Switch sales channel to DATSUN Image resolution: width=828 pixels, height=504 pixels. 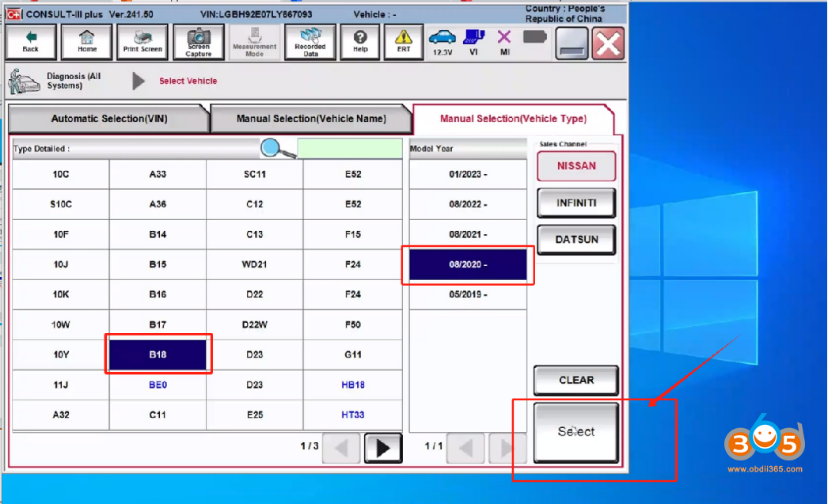pyautogui.click(x=575, y=240)
